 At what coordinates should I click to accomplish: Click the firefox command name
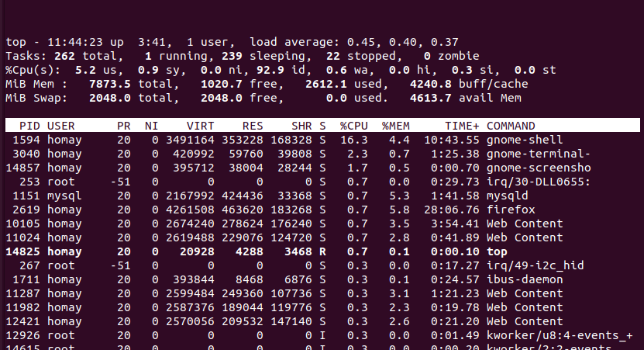[x=511, y=210]
